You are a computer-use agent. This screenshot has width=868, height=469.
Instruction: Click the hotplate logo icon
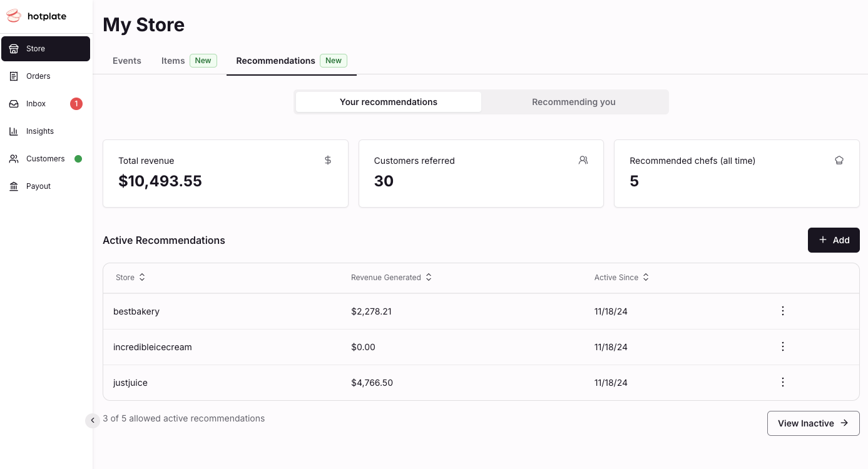(14, 16)
